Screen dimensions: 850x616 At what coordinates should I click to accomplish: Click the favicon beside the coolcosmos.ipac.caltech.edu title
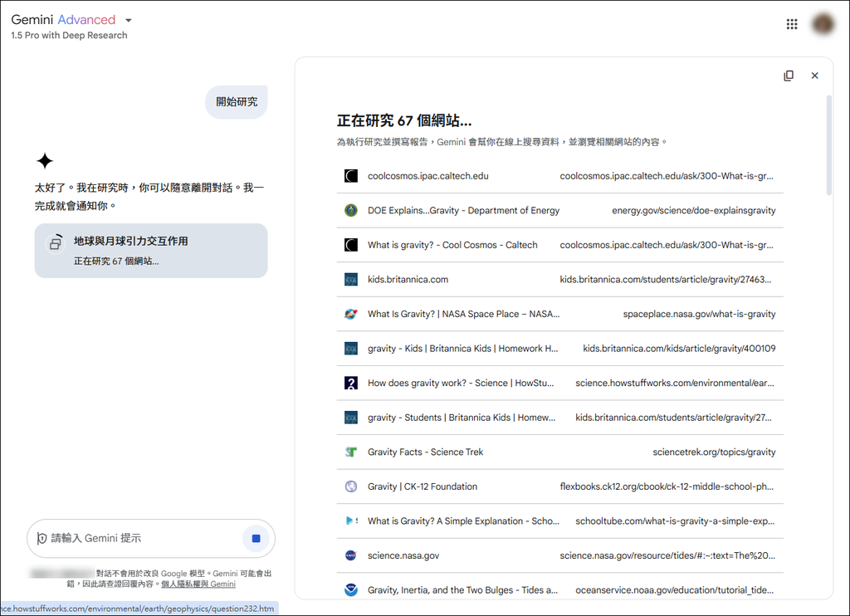[351, 176]
